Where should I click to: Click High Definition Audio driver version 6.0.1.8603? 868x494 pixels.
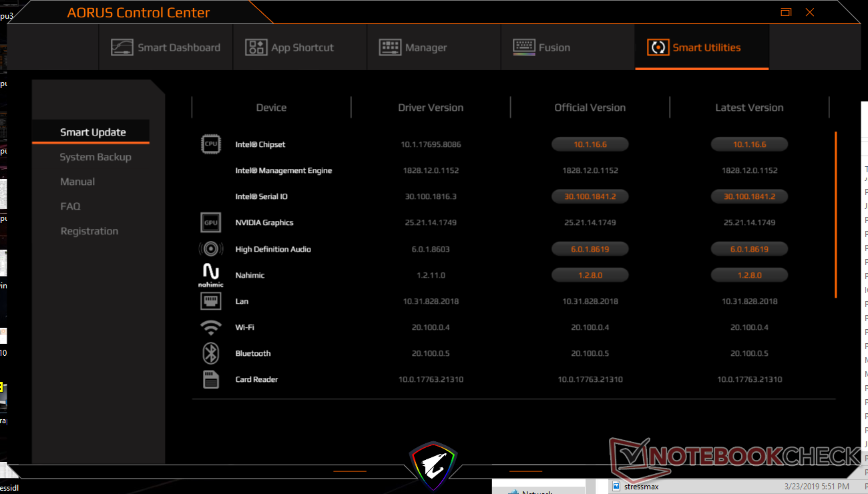coord(431,249)
